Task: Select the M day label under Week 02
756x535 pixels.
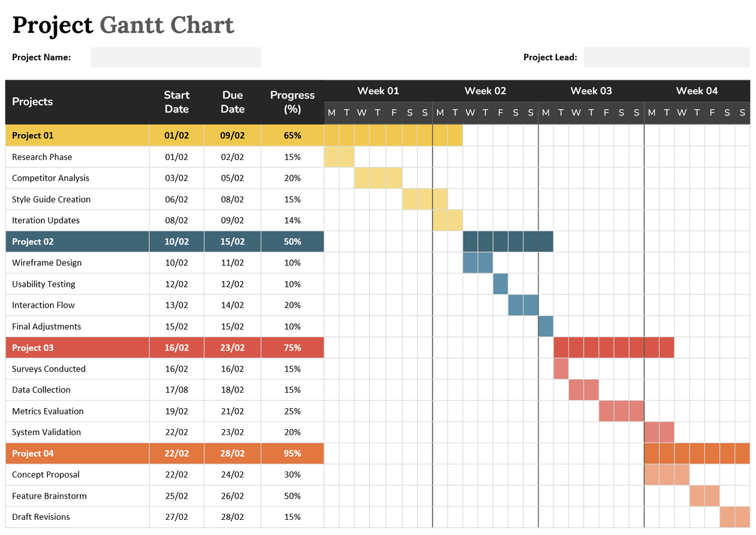Action: [439, 112]
